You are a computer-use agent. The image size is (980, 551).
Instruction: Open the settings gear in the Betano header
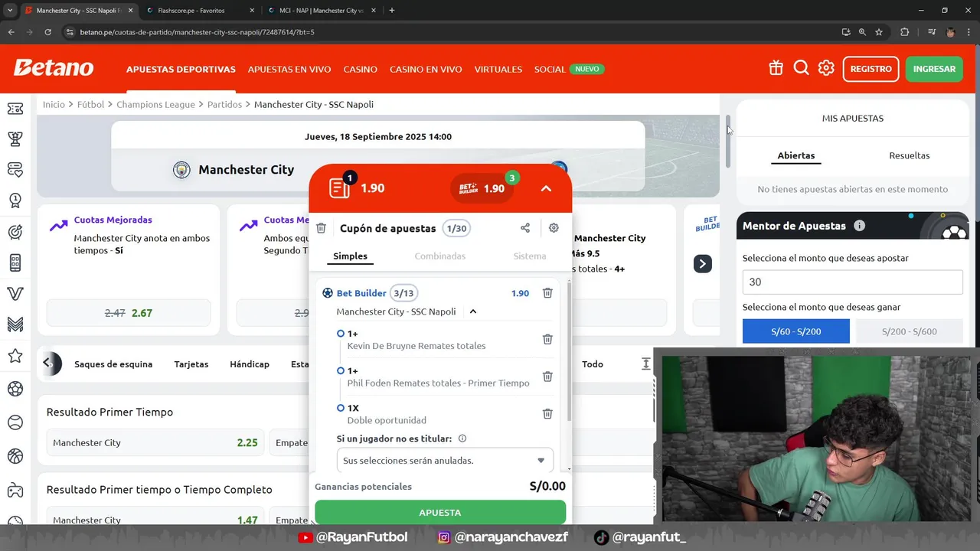tap(826, 68)
